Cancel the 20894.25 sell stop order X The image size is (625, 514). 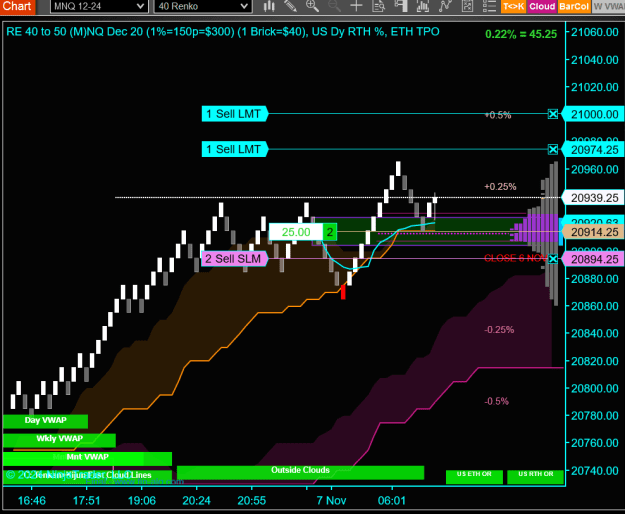(x=553, y=259)
